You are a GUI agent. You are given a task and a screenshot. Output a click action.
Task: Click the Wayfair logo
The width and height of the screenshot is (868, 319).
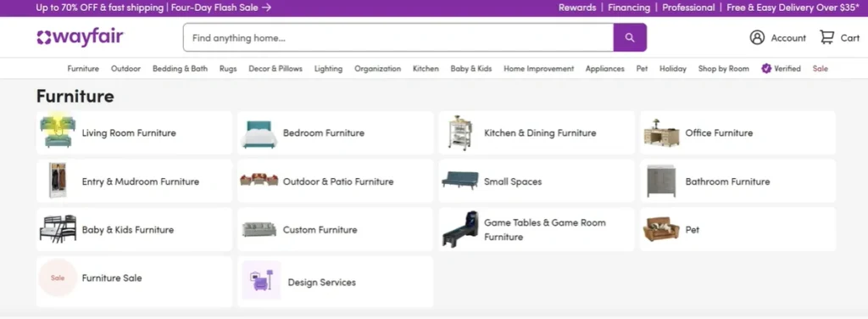pos(80,37)
